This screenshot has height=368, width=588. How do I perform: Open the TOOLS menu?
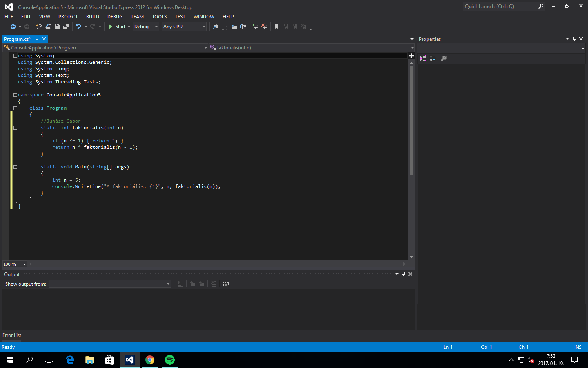click(x=159, y=17)
